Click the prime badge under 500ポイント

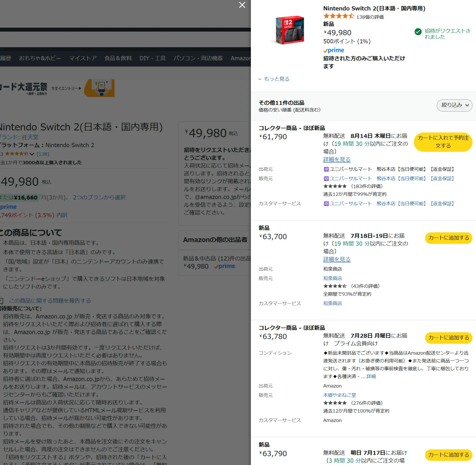coord(334,50)
